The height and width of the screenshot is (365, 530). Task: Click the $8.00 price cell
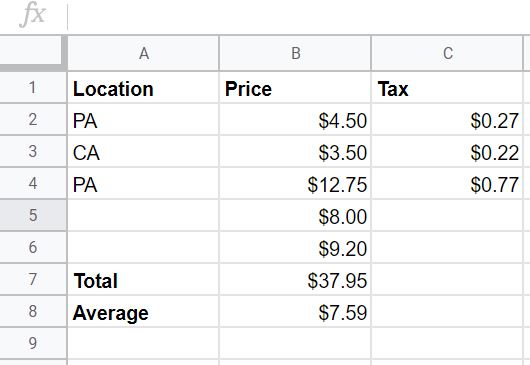point(295,215)
